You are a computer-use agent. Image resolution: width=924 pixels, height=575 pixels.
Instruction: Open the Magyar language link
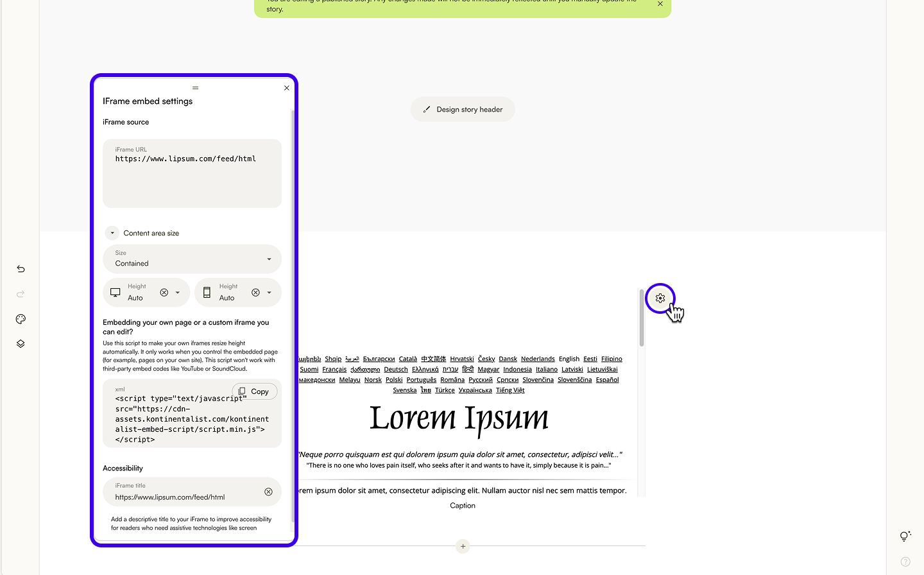coord(488,370)
